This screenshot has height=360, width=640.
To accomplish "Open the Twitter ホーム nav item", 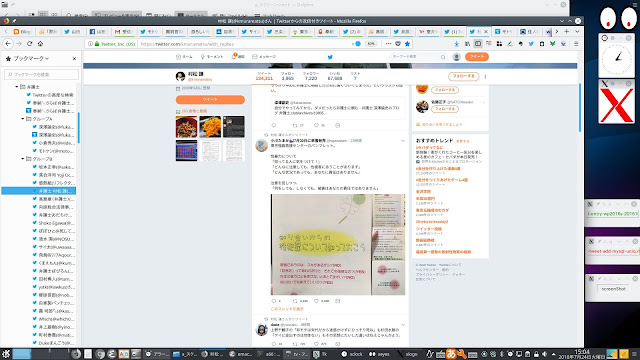I will 184,57.
